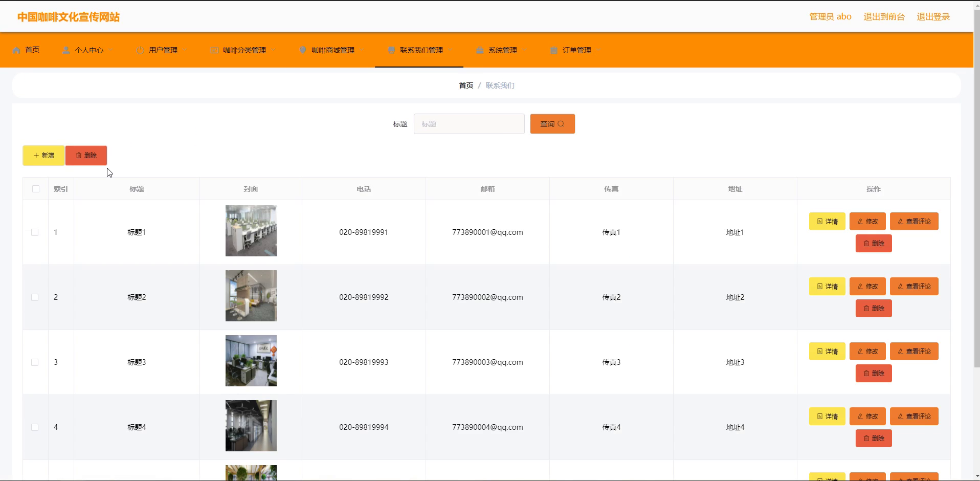
Task: Delete the 标题4 row
Action: [x=874, y=439]
